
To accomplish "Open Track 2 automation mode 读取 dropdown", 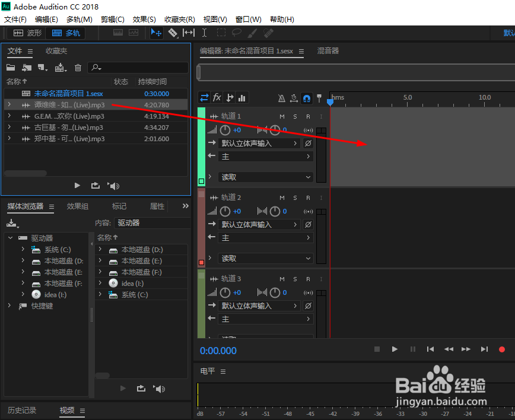I will 265,259.
